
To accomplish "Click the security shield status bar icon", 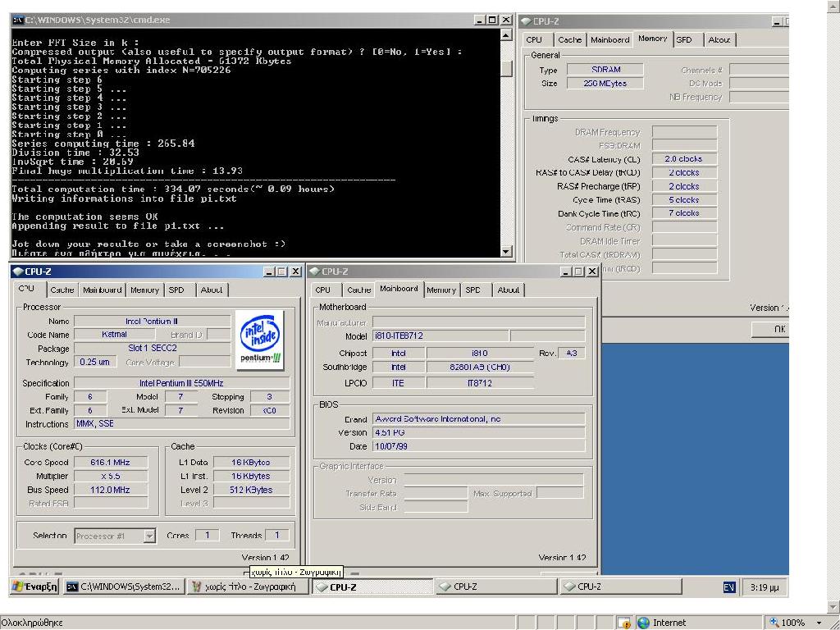I will click(624, 623).
